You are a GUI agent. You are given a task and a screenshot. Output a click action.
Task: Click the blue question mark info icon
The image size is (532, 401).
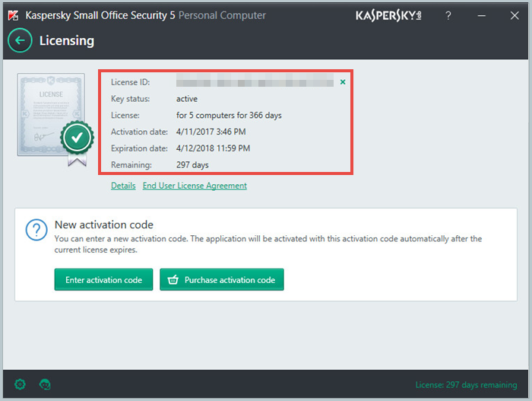click(x=36, y=230)
